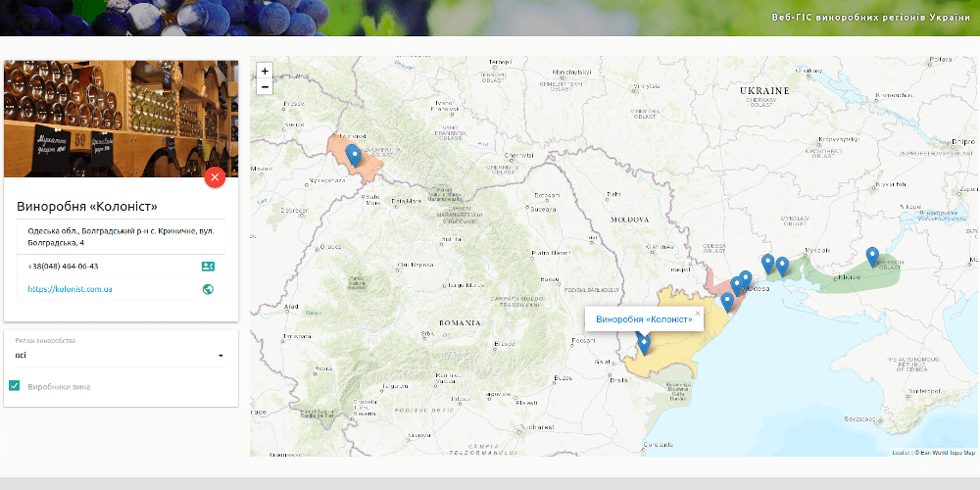The image size is (980, 490).
Task: Close the Колоніст map popup with small x
Action: click(x=698, y=313)
